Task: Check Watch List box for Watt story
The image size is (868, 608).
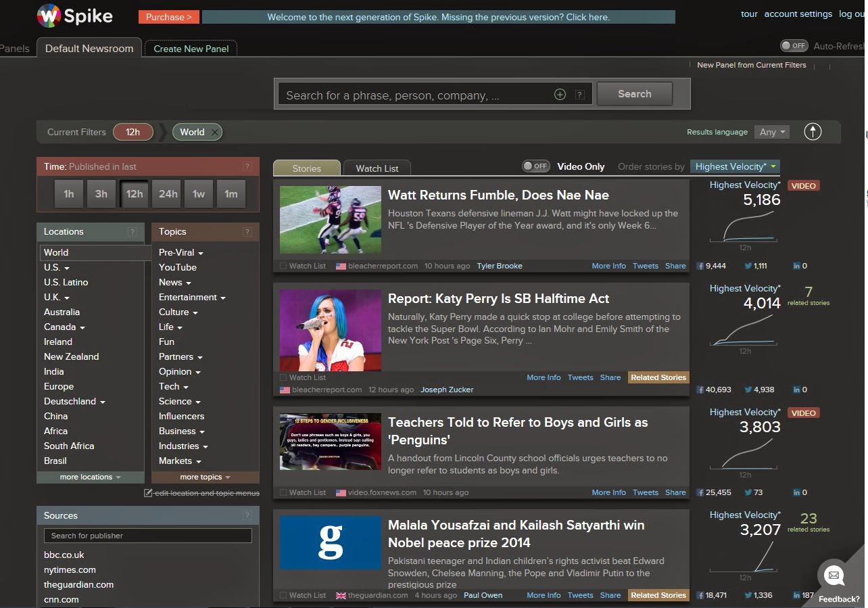Action: coord(283,266)
